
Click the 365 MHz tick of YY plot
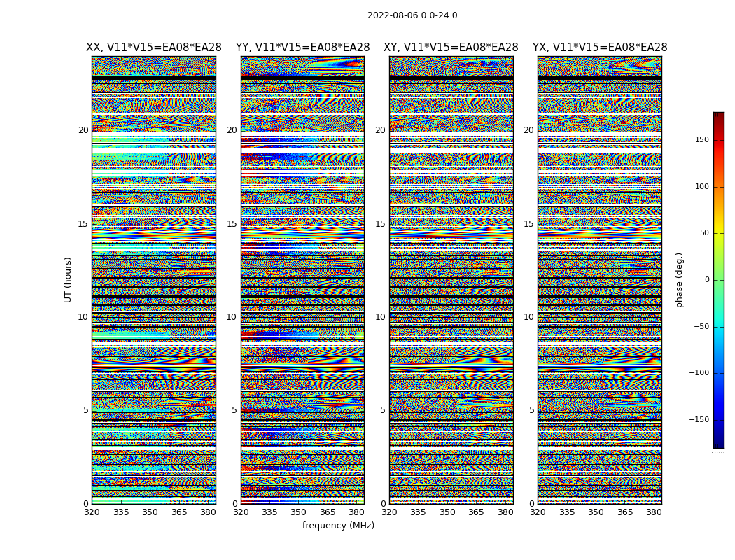[327, 512]
